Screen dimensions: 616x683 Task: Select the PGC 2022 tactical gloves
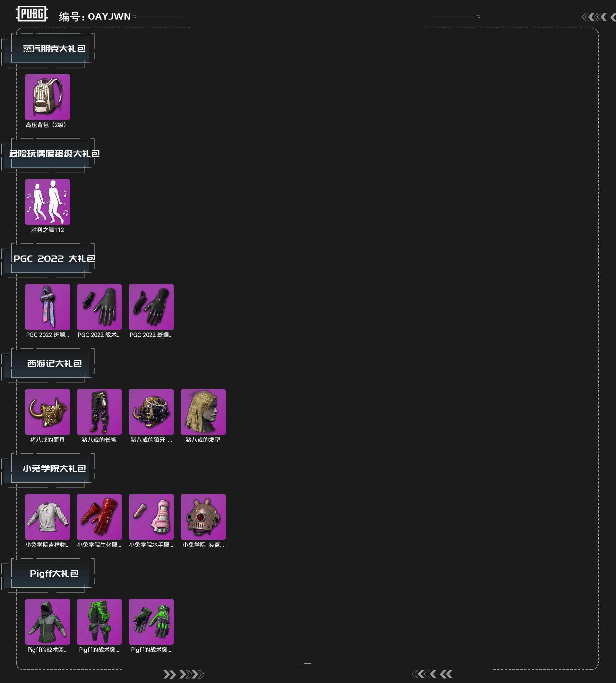(x=99, y=307)
